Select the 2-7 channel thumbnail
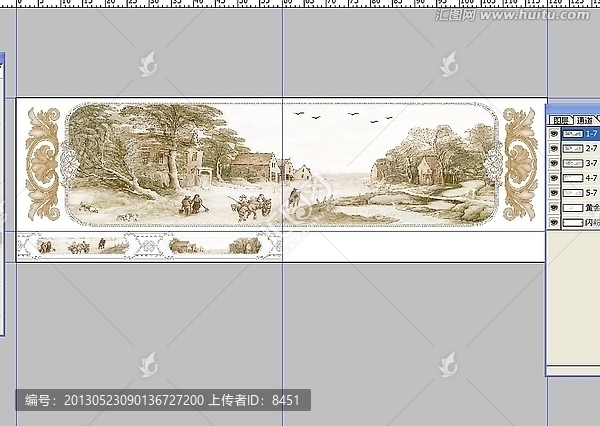This screenshot has width=600, height=426. pyautogui.click(x=573, y=149)
